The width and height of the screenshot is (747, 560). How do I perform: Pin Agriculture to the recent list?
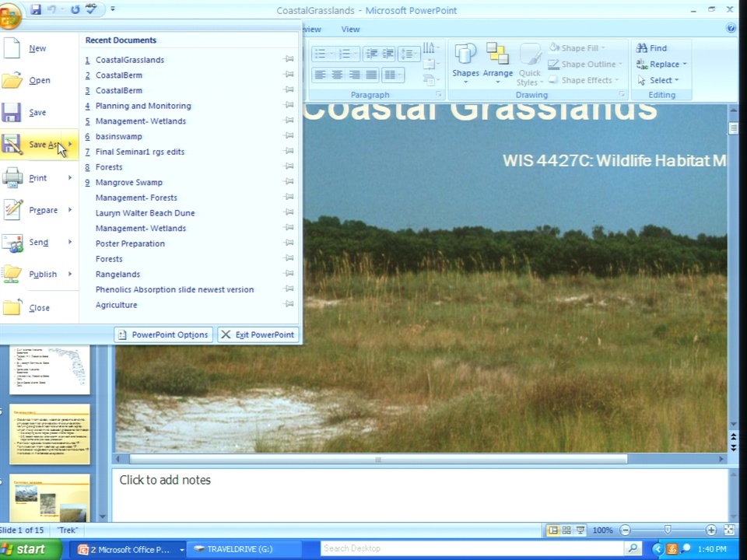(x=289, y=304)
